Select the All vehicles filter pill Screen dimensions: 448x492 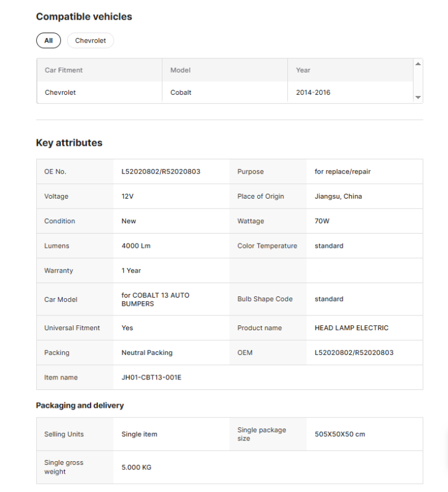pos(49,41)
